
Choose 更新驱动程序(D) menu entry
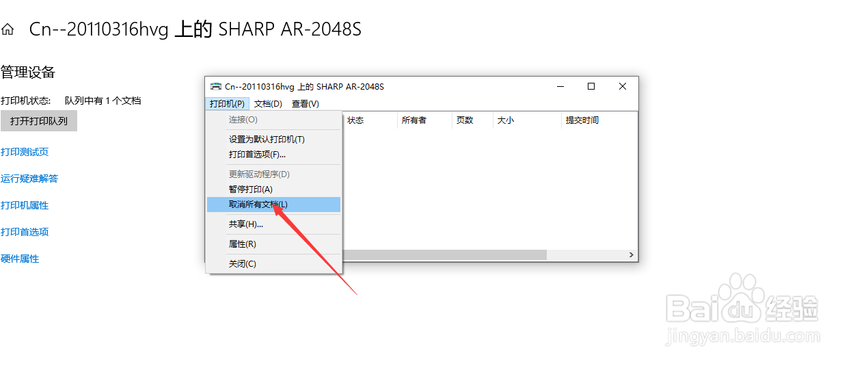point(273,174)
